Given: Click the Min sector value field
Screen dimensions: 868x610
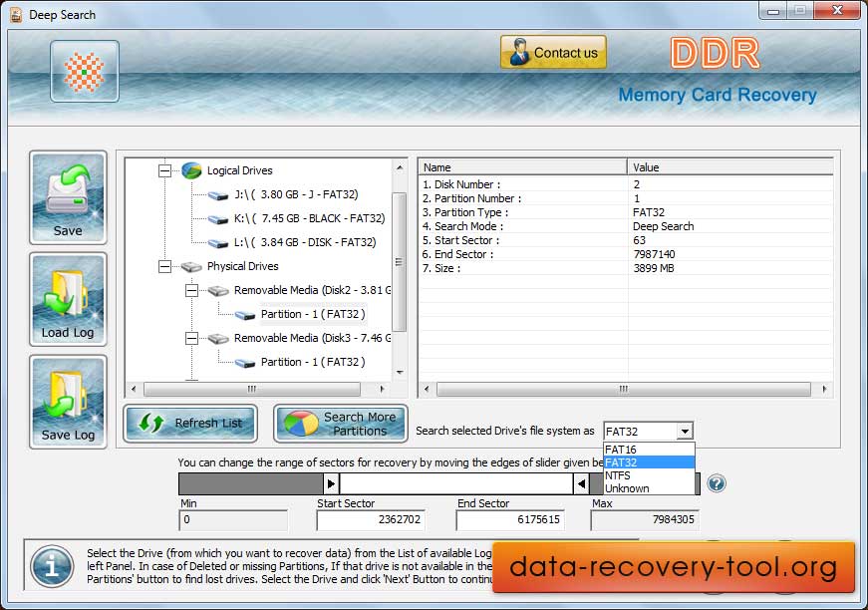Looking at the screenshot, I should pyautogui.click(x=233, y=519).
